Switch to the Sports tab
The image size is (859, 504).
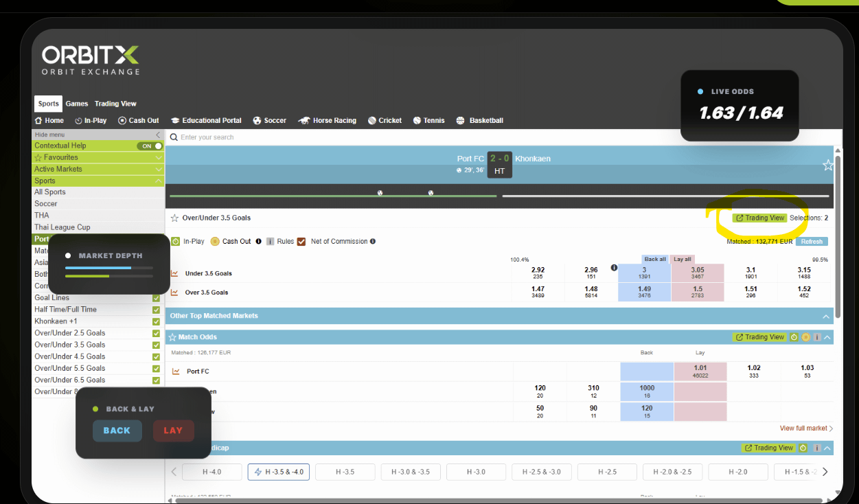tap(48, 104)
